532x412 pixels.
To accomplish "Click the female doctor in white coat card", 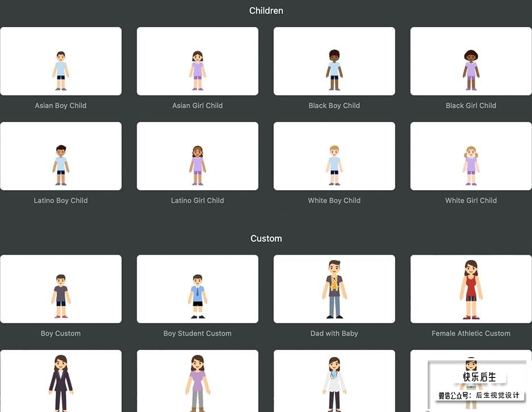I will point(334,381).
